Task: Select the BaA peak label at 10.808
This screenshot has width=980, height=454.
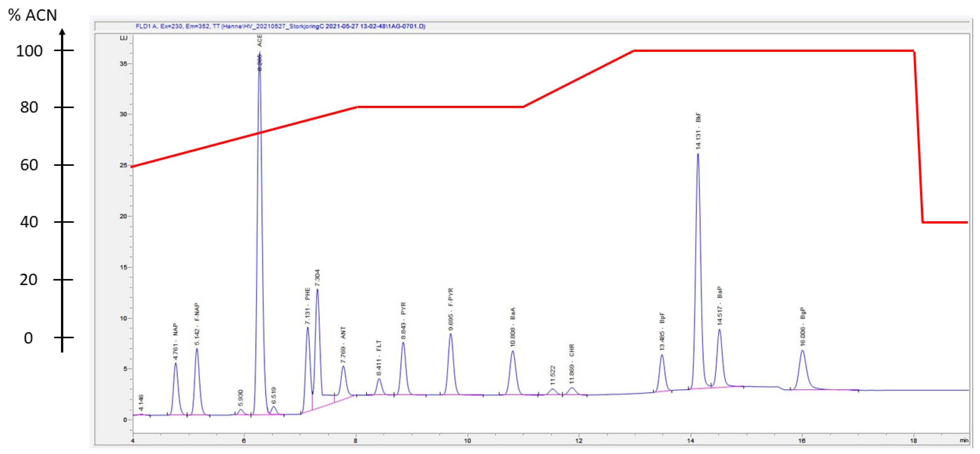Action: 513,327
